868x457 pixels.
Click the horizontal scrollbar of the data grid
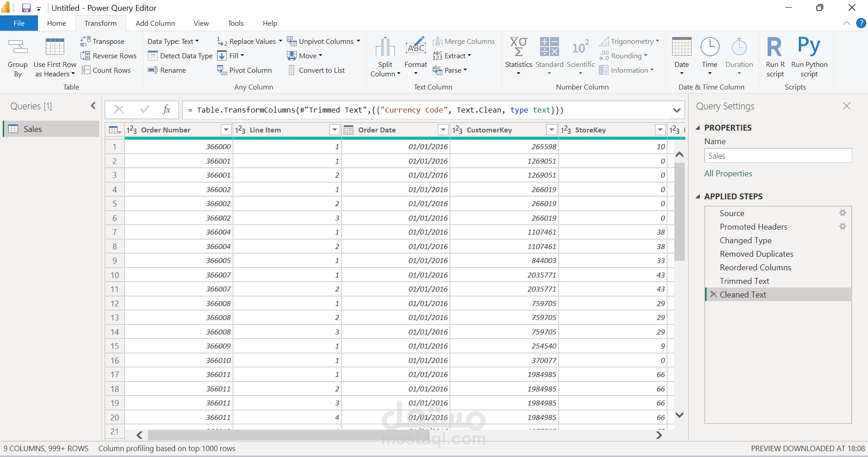[289, 435]
